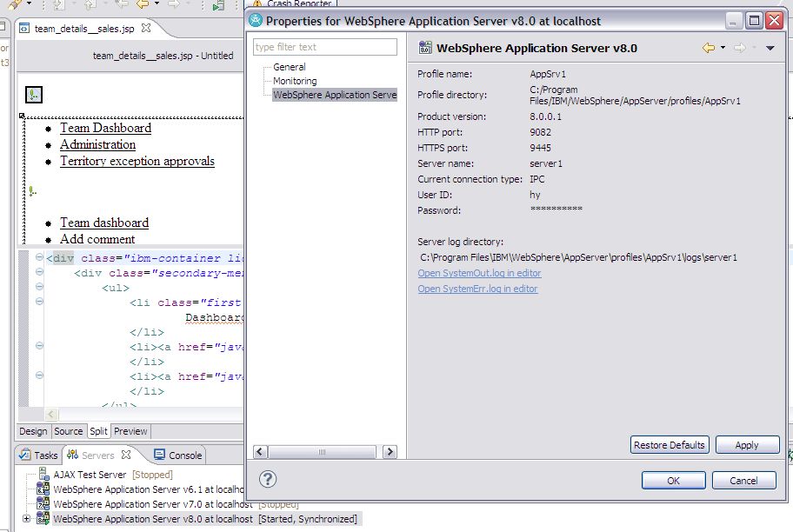Switch to the Preview editor tab
The width and height of the screenshot is (793, 532).
tap(130, 431)
